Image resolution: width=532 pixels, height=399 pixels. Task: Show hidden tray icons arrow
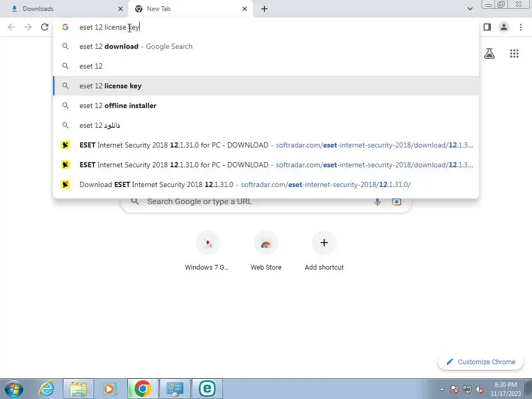(x=442, y=389)
